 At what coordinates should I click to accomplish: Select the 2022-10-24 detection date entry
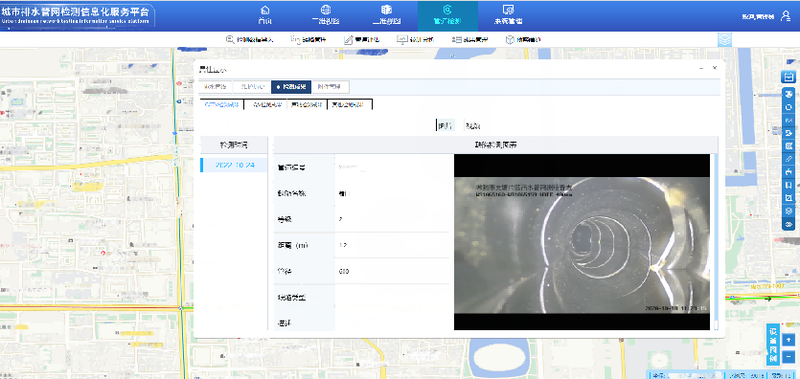234,165
